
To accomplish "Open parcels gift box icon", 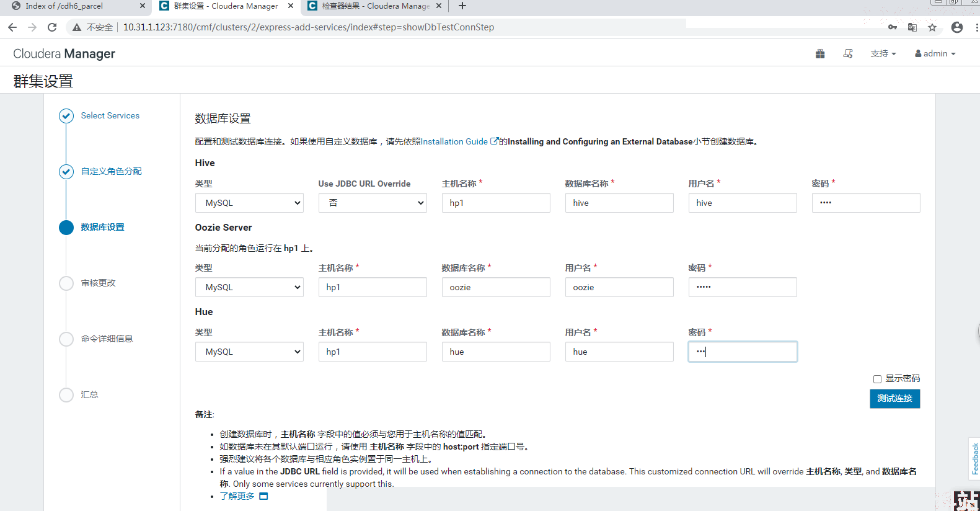I will [x=820, y=54].
